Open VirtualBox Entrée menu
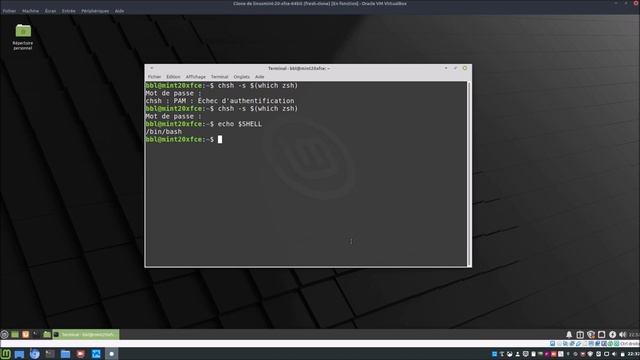Viewport: 640px width, 360px height. pyautogui.click(x=69, y=11)
